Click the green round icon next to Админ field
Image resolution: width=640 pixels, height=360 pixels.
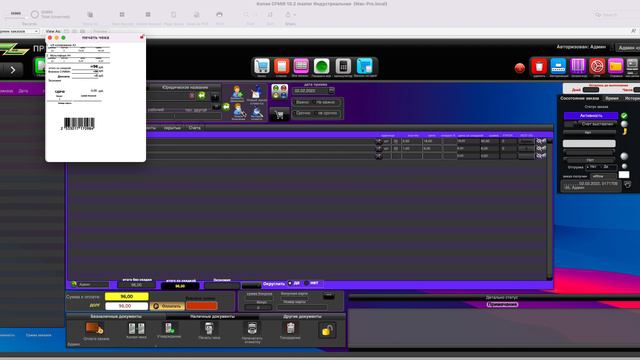[x=74, y=284]
